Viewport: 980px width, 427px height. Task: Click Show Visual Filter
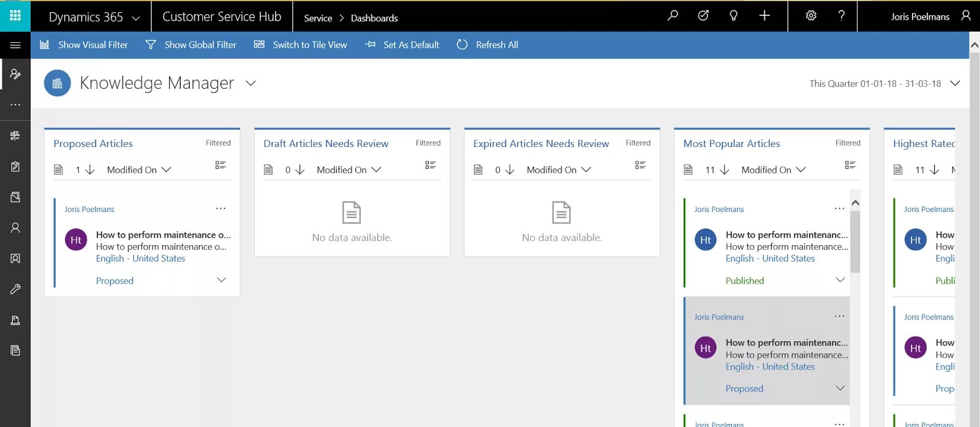tap(84, 45)
